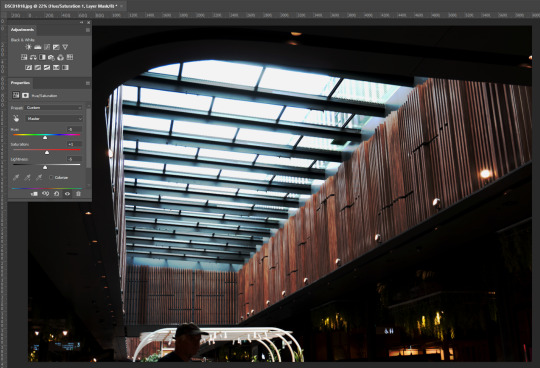Delete this adjustment layer with trash icon
This screenshot has height=368, width=540.
[78, 194]
